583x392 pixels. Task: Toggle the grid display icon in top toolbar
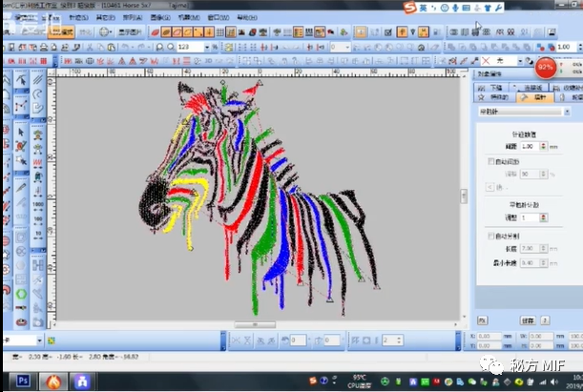[219, 32]
